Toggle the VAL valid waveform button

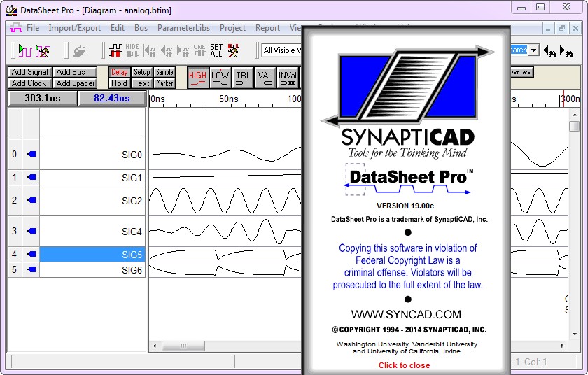265,78
